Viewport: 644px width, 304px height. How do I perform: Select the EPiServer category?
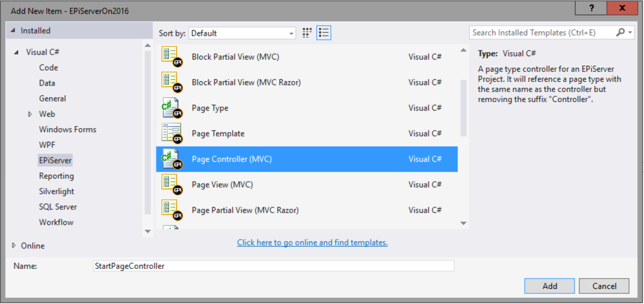(55, 161)
